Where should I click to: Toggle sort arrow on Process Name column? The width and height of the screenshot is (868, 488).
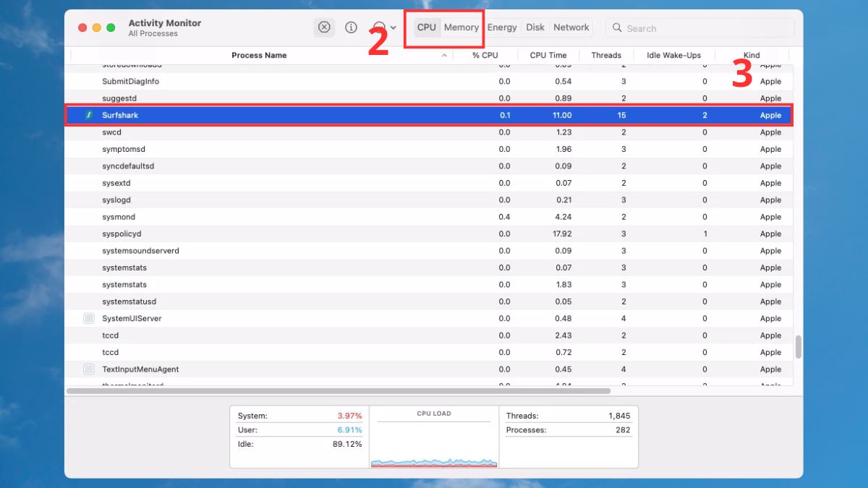(444, 56)
